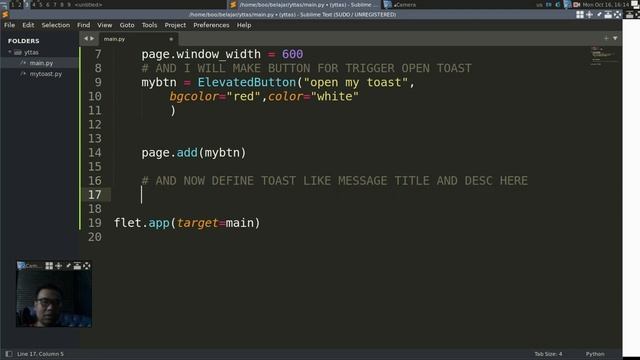Viewport: 640px width, 360px height.
Task: Click grid icon in Camera window title
Action: (x=49, y=266)
